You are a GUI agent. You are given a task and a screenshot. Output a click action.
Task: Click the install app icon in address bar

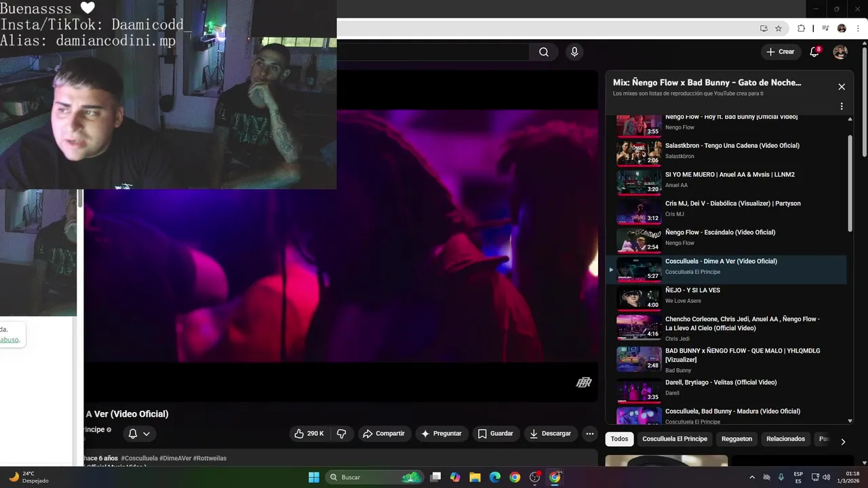pos(764,28)
